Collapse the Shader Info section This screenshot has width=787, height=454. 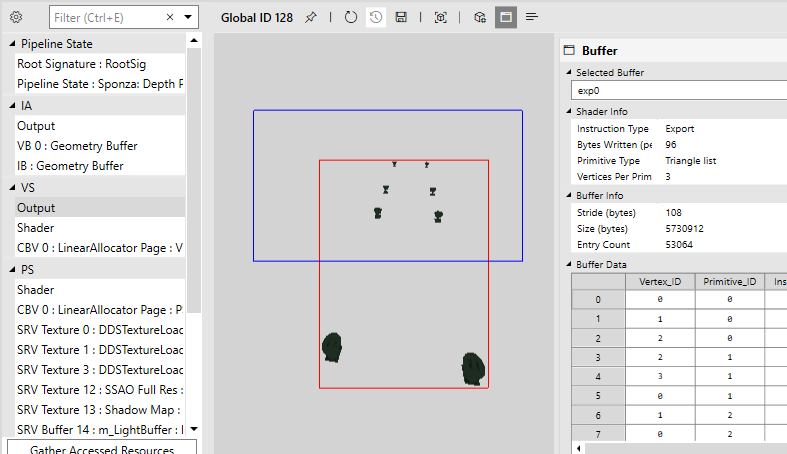pos(569,111)
